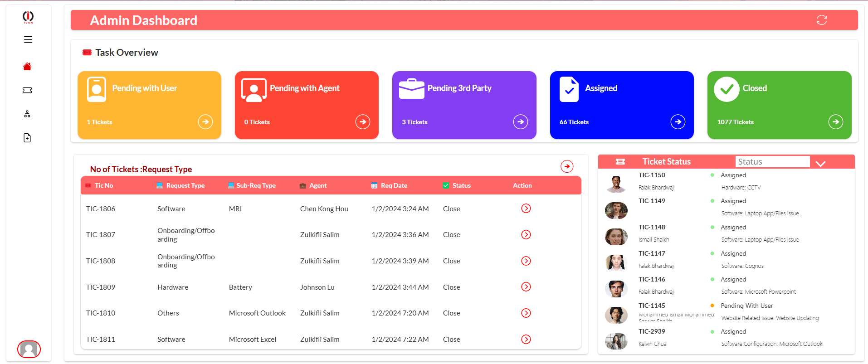This screenshot has height=364, width=868.
Task: Click the Assigned document check icon
Action: [x=569, y=89]
